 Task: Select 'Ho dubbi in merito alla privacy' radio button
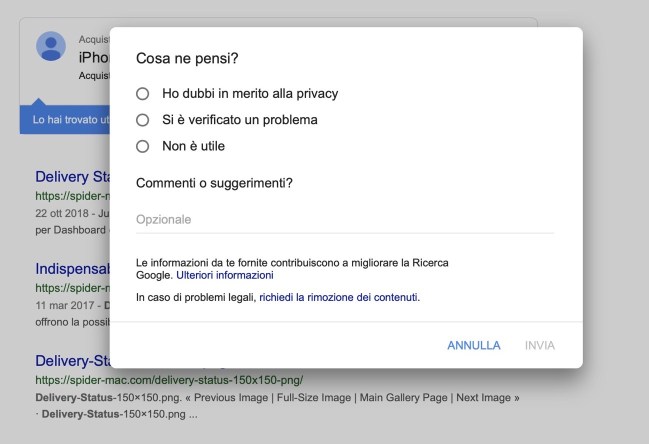pyautogui.click(x=142, y=94)
